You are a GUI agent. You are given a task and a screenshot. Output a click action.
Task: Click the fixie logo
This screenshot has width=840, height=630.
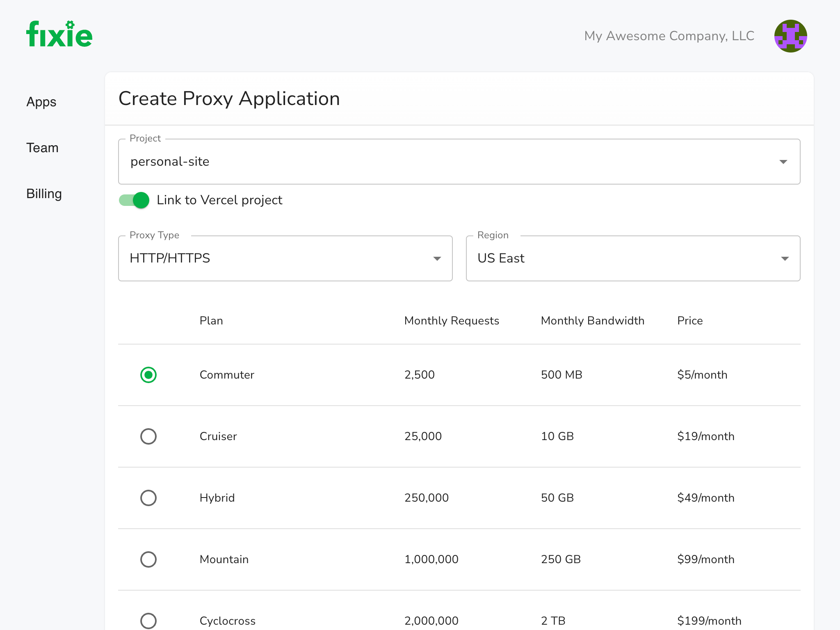[59, 34]
